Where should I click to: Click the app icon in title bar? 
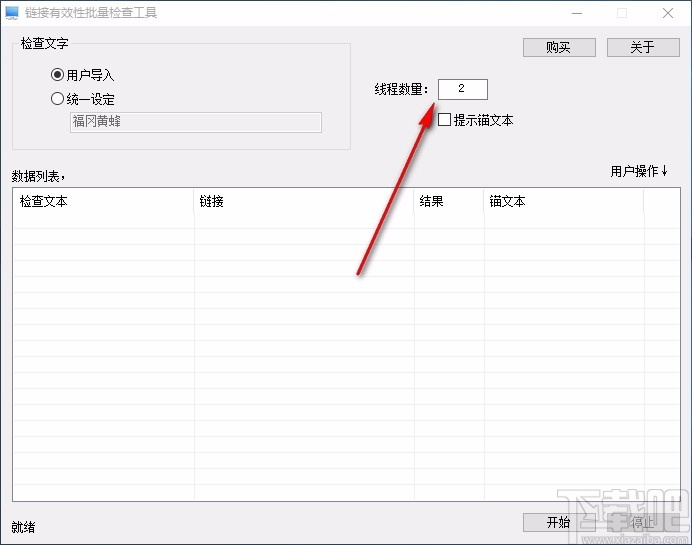point(12,13)
